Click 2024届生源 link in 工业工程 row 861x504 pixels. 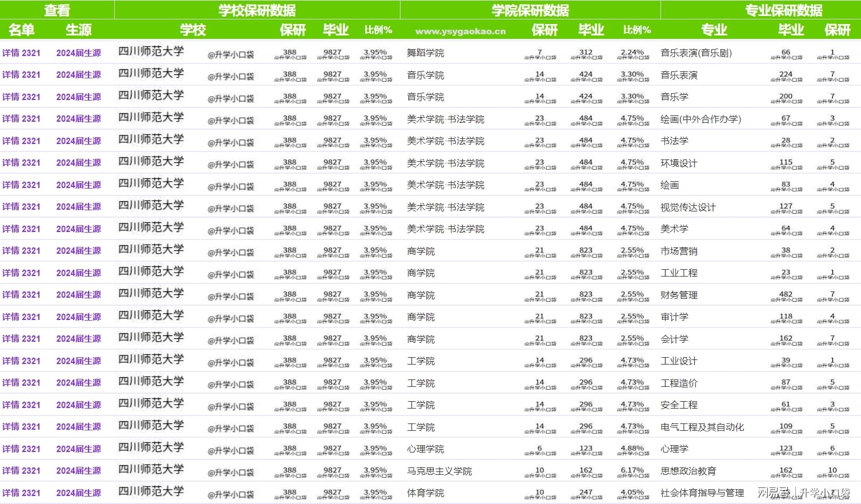point(78,273)
